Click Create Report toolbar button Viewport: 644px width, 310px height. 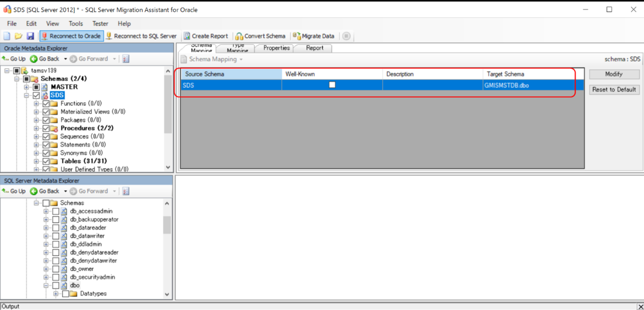[x=206, y=36]
